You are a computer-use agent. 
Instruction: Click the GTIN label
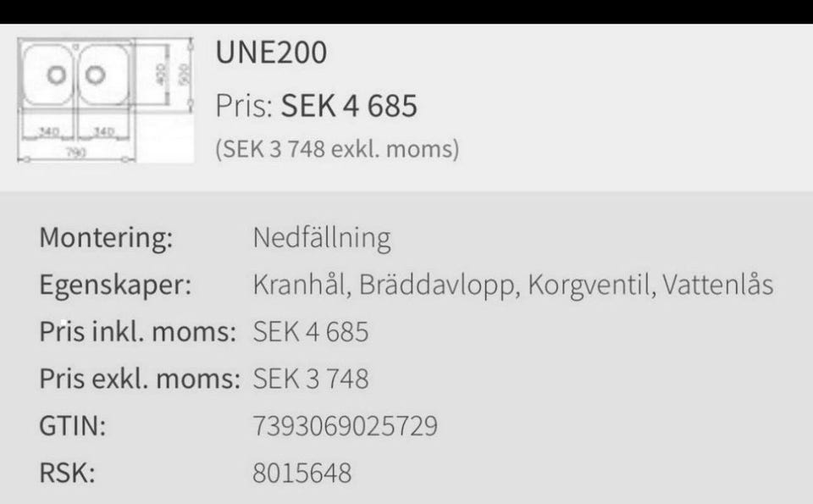click(x=73, y=425)
